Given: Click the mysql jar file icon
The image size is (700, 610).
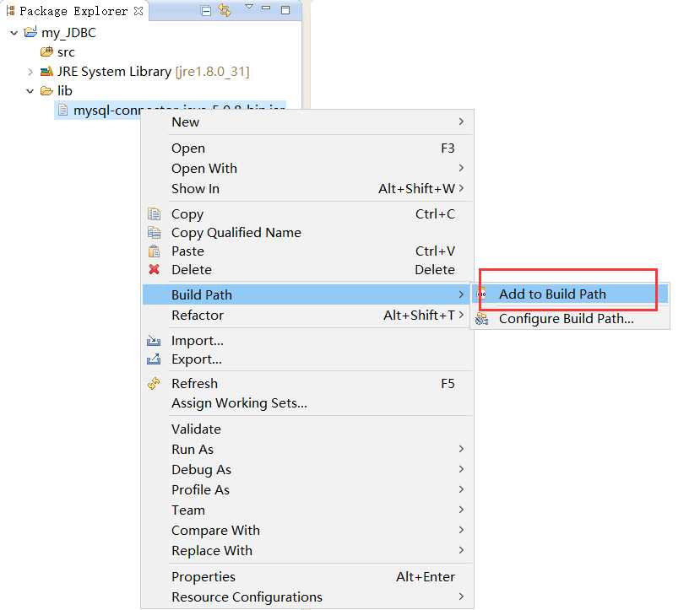Looking at the screenshot, I should (x=63, y=110).
